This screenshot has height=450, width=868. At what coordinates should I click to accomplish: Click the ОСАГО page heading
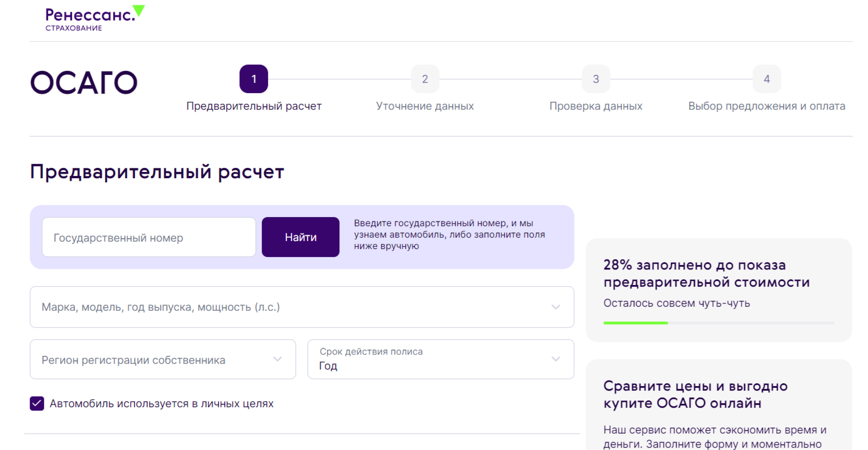click(x=83, y=83)
